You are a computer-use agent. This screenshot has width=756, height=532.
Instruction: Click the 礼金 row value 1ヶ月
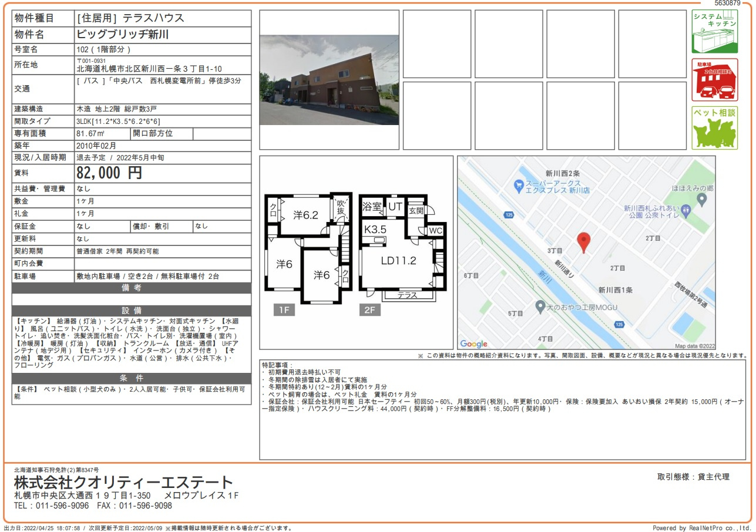(85, 214)
